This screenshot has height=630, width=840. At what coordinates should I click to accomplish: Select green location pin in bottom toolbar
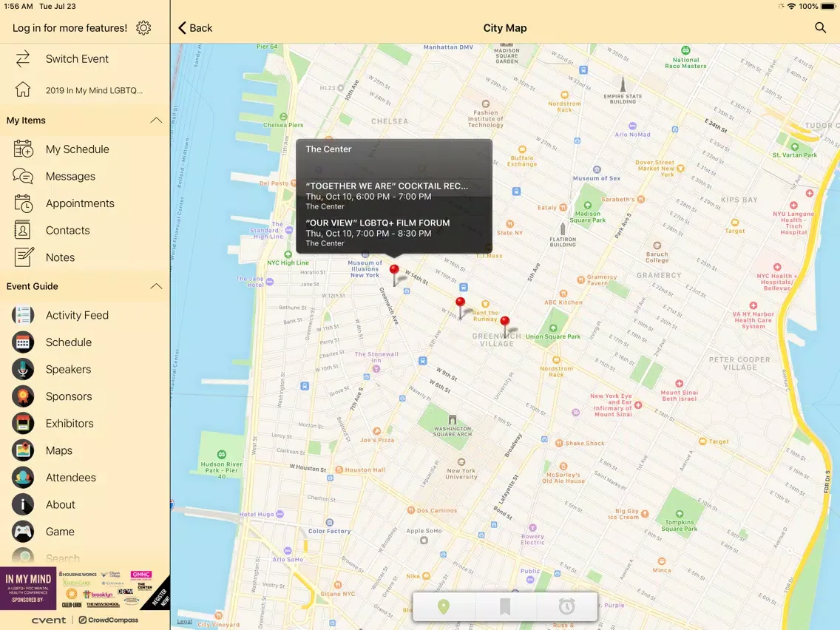444,606
